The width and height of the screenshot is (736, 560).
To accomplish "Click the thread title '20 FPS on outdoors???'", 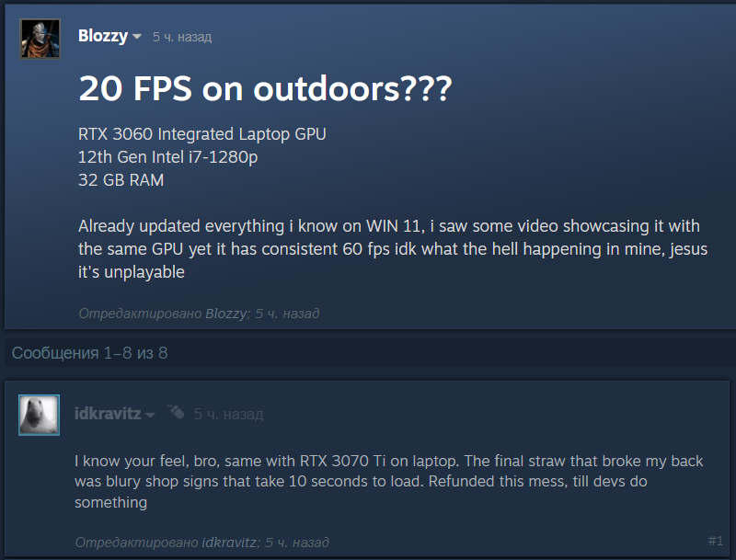I will click(265, 88).
